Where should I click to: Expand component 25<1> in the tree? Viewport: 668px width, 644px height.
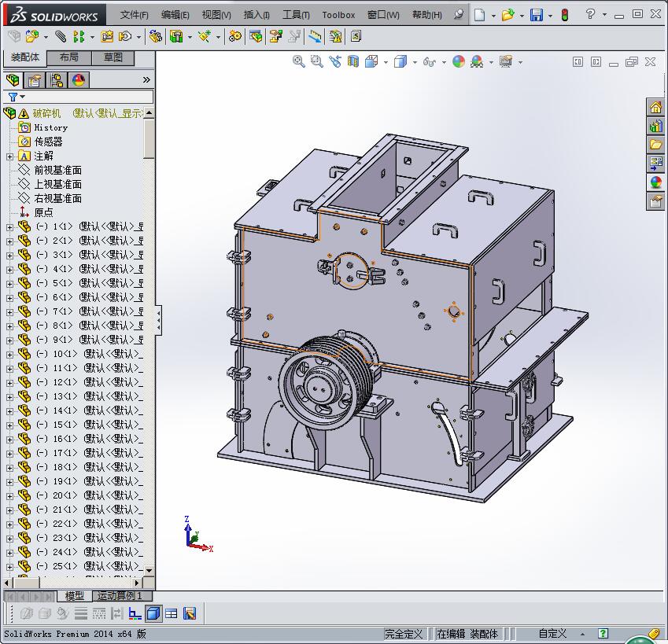tap(9, 566)
